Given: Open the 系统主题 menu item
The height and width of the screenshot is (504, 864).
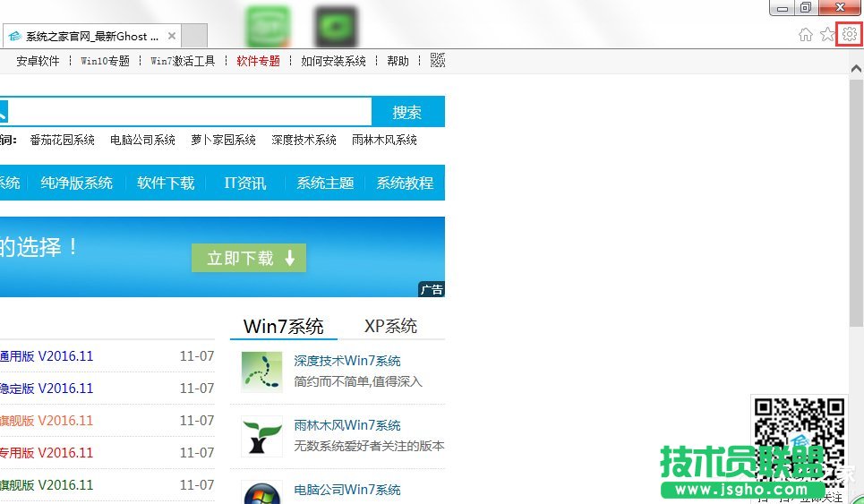Looking at the screenshot, I should tap(325, 183).
